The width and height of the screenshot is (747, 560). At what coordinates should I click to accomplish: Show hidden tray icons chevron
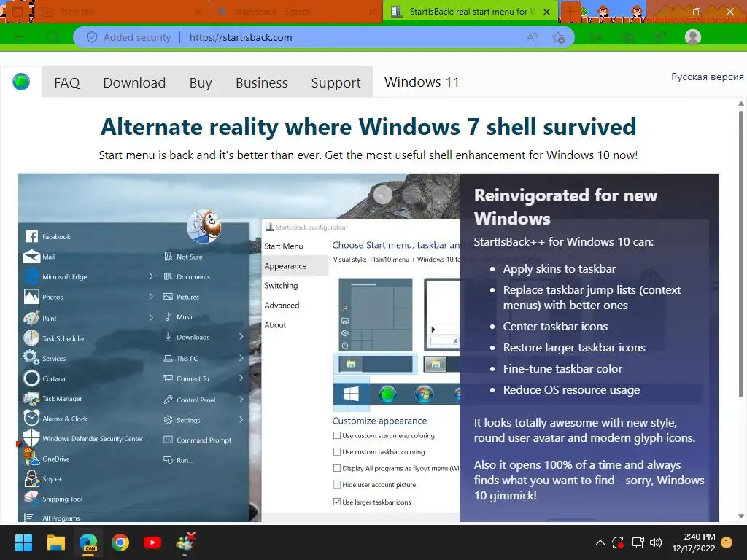[x=600, y=542]
